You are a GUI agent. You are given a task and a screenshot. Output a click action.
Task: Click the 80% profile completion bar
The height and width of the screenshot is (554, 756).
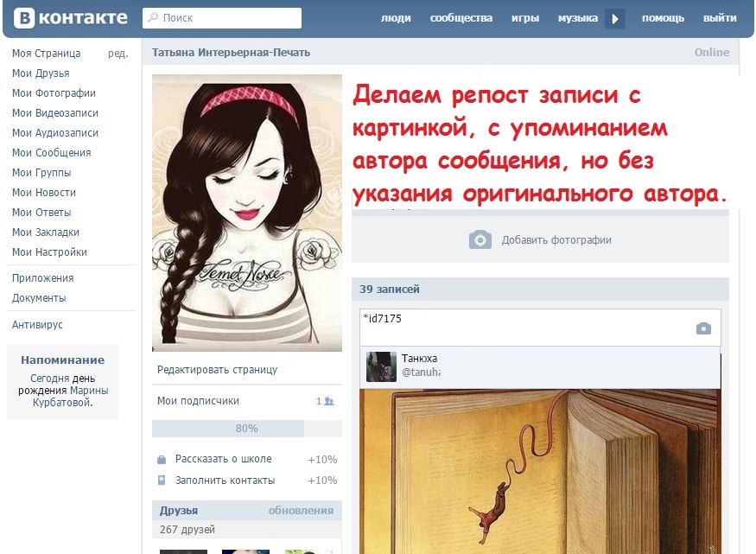click(247, 429)
